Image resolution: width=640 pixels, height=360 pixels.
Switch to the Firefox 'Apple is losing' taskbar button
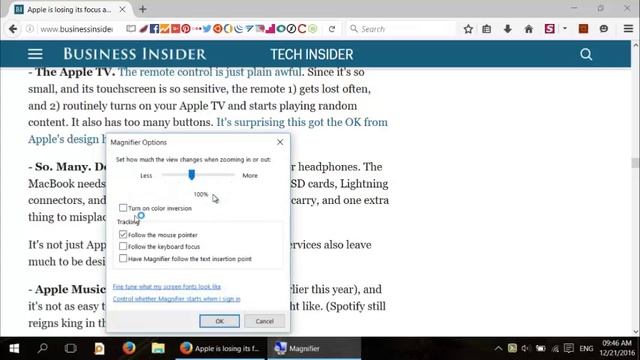coord(221,348)
